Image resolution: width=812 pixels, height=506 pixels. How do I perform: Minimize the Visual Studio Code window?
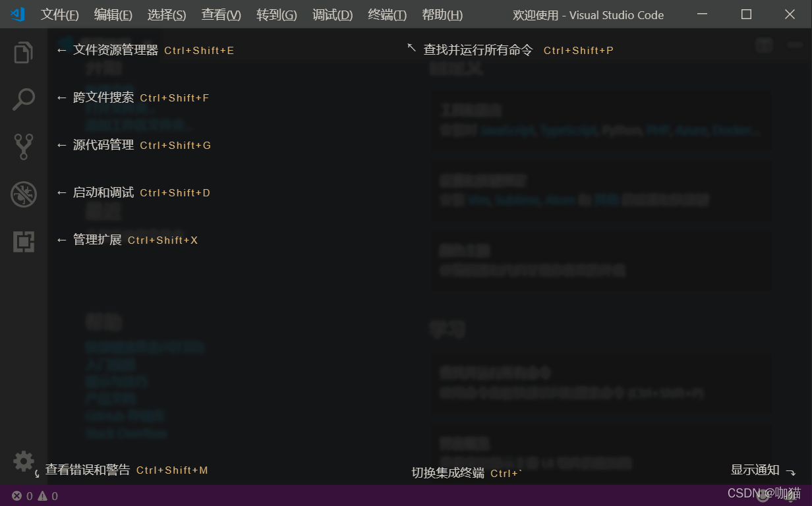point(703,14)
